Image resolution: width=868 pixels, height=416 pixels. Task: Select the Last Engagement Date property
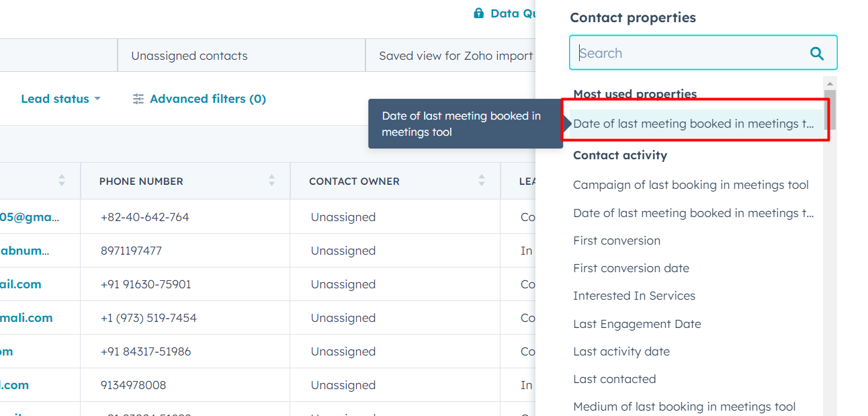pos(637,323)
